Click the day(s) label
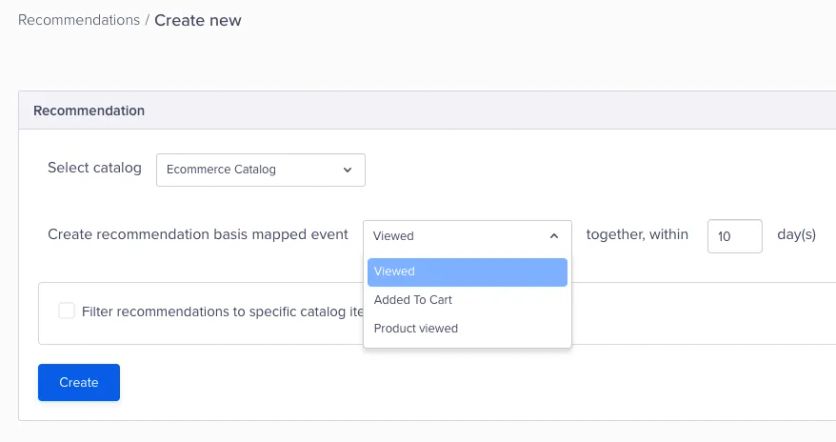Image resolution: width=836 pixels, height=442 pixels. click(796, 235)
